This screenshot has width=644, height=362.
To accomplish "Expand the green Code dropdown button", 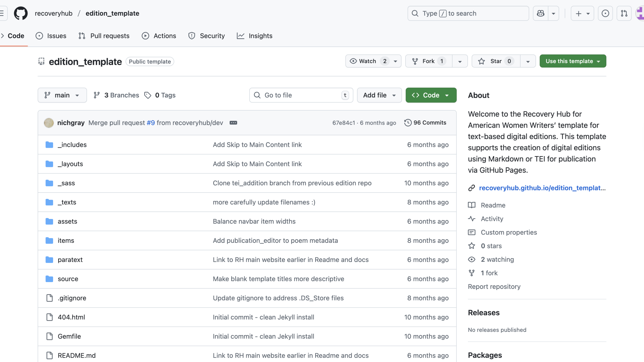I will coord(431,95).
